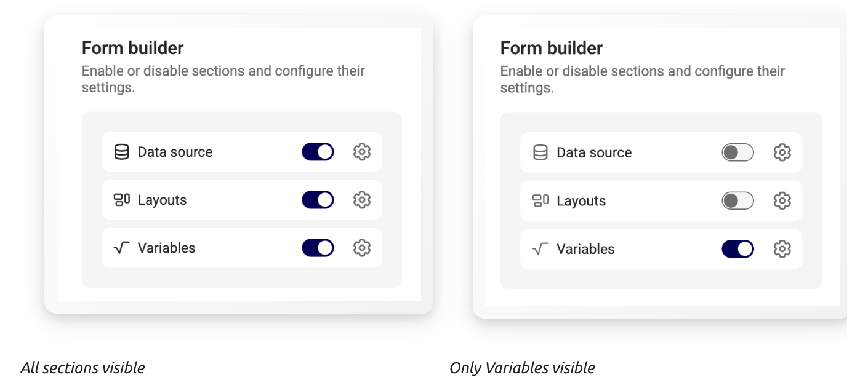868x380 pixels.
Task: Turn on the switched-off Layouts toggle
Action: coord(737,200)
